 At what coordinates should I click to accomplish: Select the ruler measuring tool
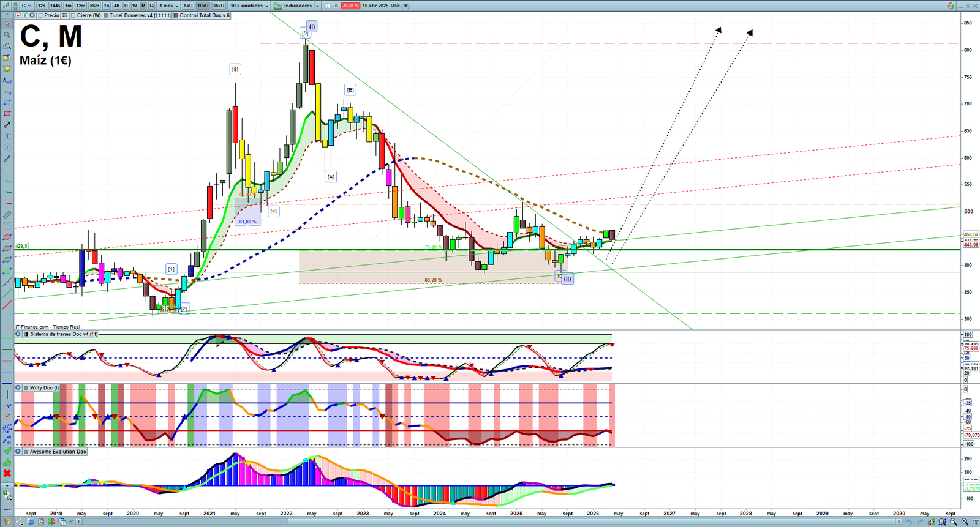pyautogui.click(x=7, y=215)
